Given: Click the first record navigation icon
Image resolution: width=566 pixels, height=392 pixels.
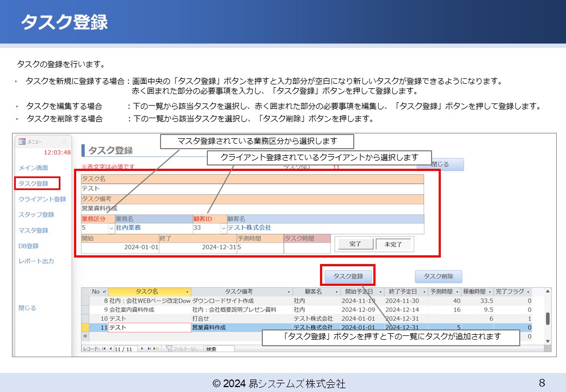Looking at the screenshot, I should tap(103, 348).
